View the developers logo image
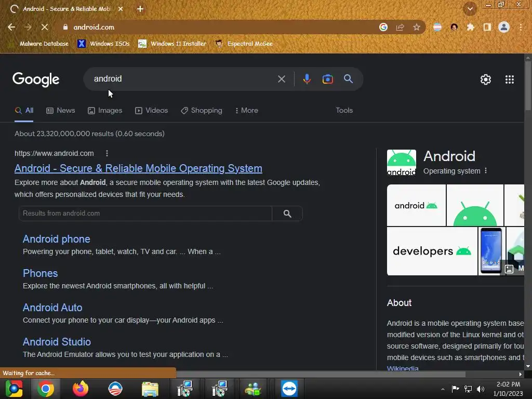The image size is (532, 399). click(432, 251)
